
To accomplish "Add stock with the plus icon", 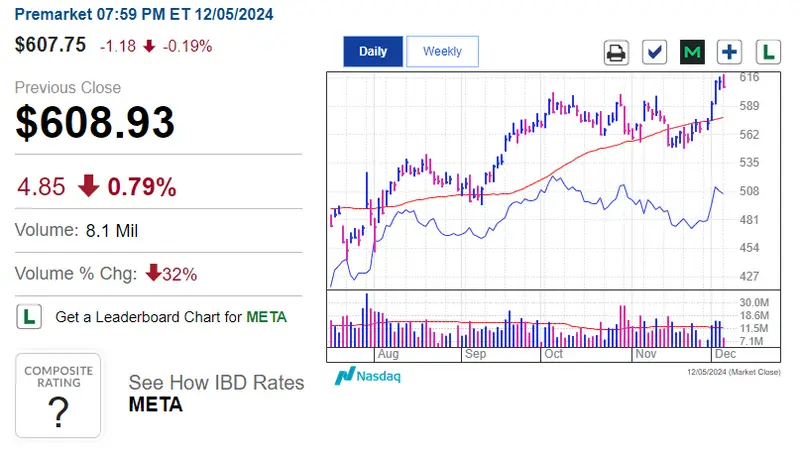I will (x=730, y=52).
